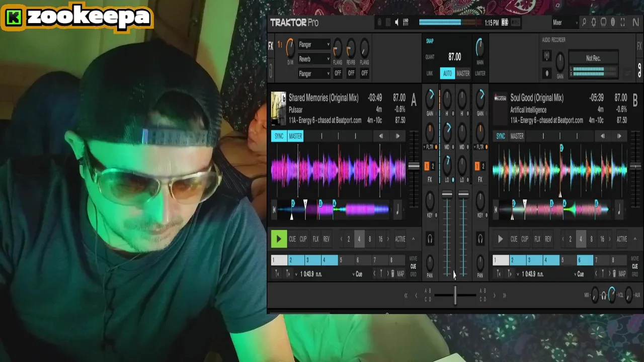The height and width of the screenshot is (362, 644).
Task: Enable SNAP mode in master panel
Action: pos(430,41)
